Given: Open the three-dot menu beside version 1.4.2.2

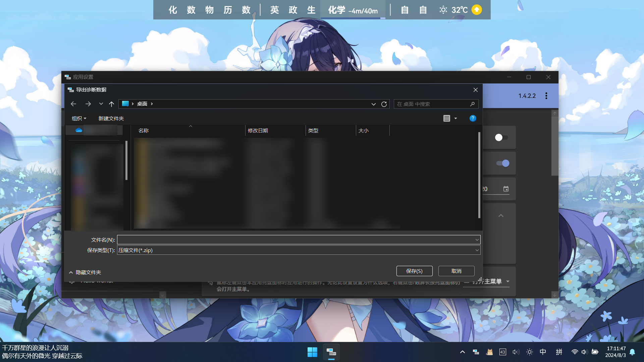Looking at the screenshot, I should 546,96.
